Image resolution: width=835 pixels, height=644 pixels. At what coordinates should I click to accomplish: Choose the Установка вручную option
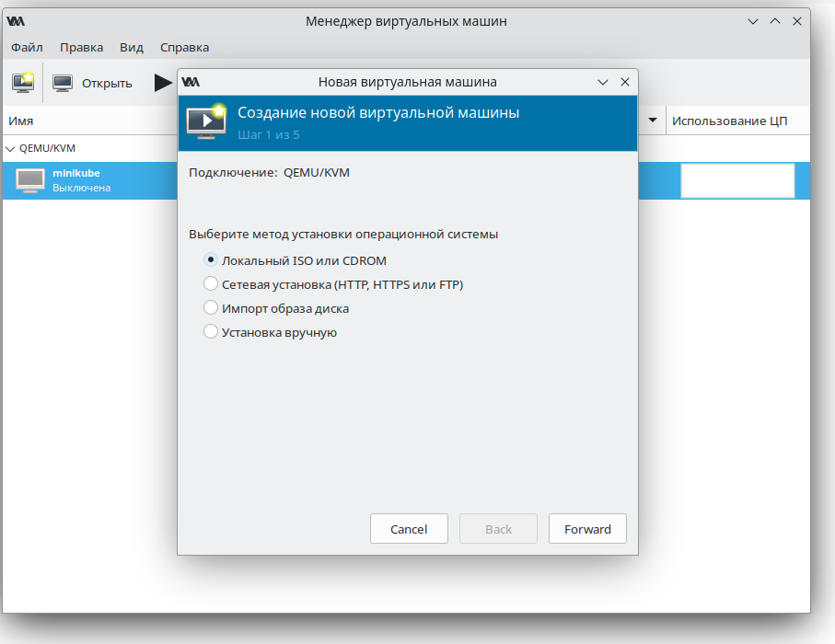(211, 332)
